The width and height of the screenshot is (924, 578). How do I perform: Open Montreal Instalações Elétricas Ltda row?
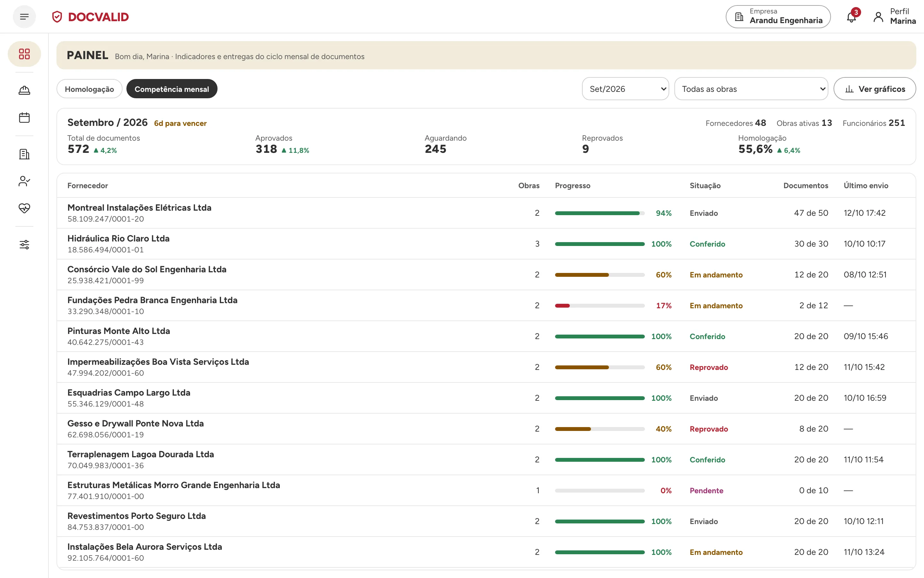click(x=486, y=213)
